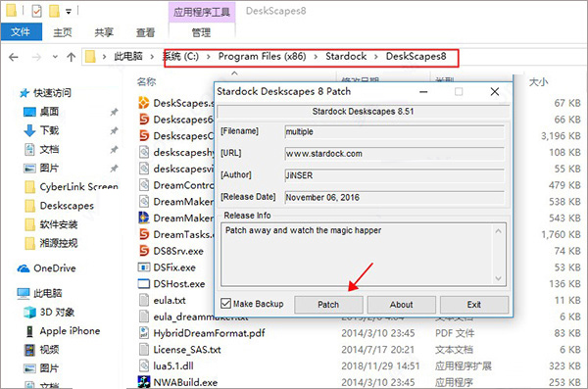The image size is (588, 389).
Task: Select 此电脑 in the navigation tree
Action: click(47, 293)
